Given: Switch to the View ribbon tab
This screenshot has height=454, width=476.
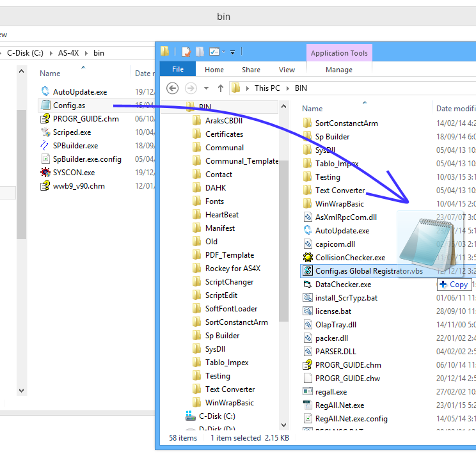Looking at the screenshot, I should (x=287, y=70).
